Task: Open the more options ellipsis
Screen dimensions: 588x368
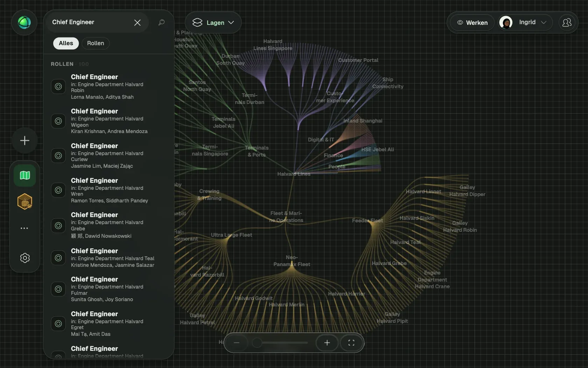Action: pyautogui.click(x=24, y=228)
